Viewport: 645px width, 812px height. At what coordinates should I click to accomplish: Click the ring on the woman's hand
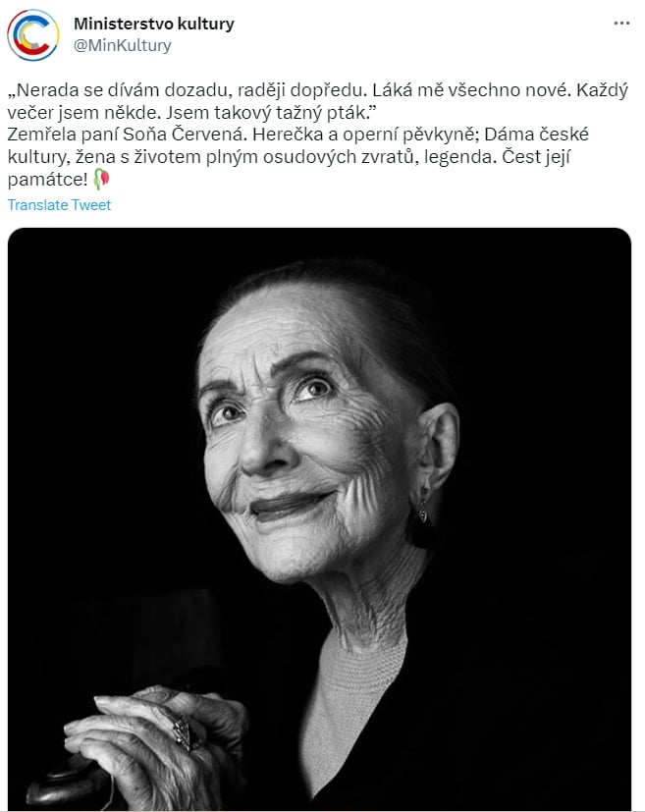[x=184, y=731]
